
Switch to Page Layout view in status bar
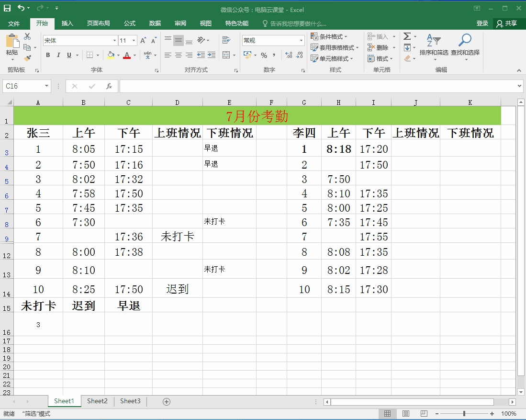[x=406, y=414]
